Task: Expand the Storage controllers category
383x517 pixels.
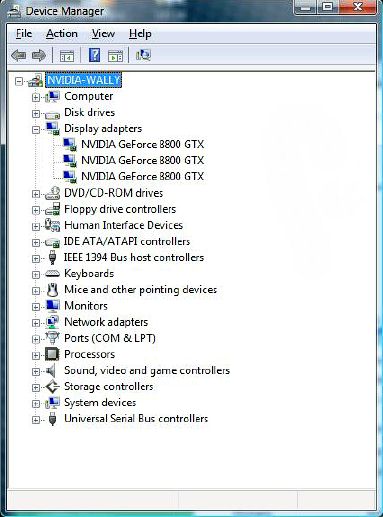Action: pos(36,388)
